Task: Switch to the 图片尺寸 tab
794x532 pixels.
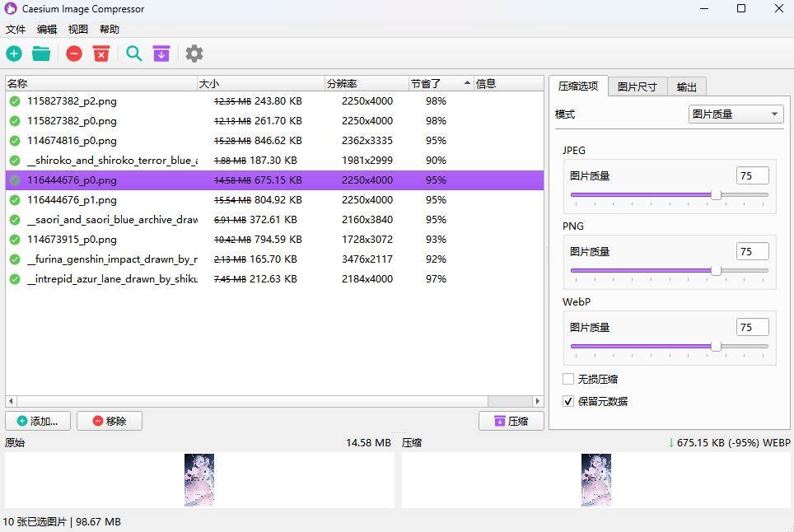Action: pos(638,87)
